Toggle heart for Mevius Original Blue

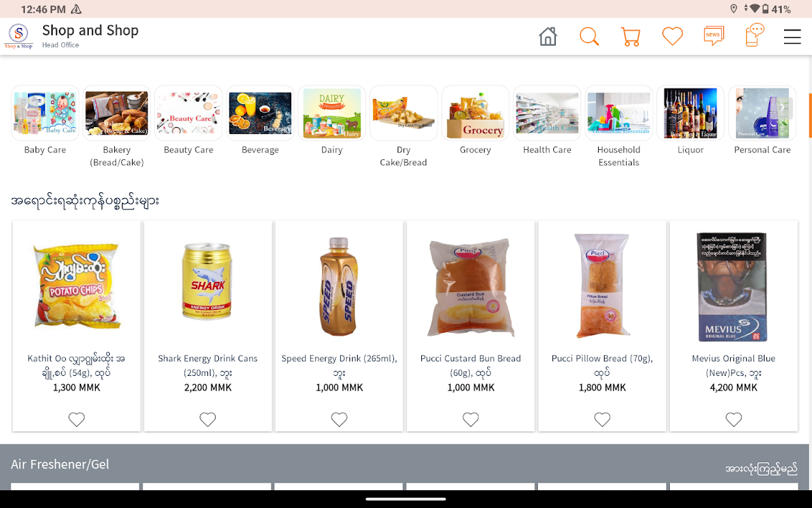(734, 419)
